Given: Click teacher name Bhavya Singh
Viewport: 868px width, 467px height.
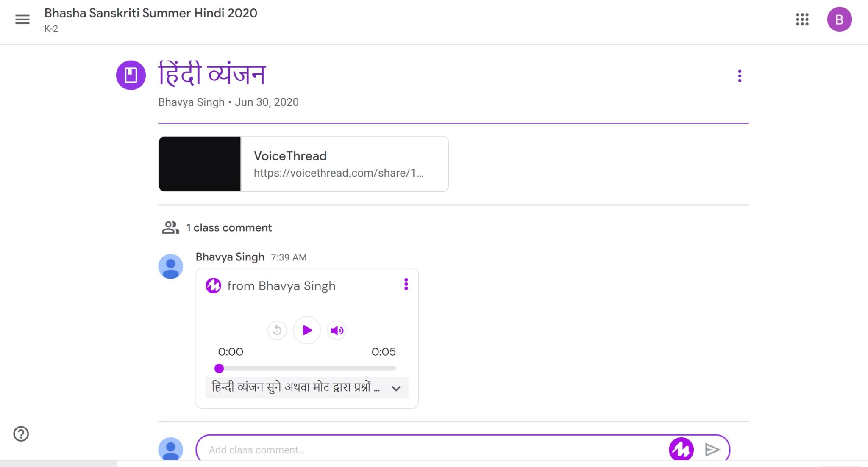Looking at the screenshot, I should (191, 102).
